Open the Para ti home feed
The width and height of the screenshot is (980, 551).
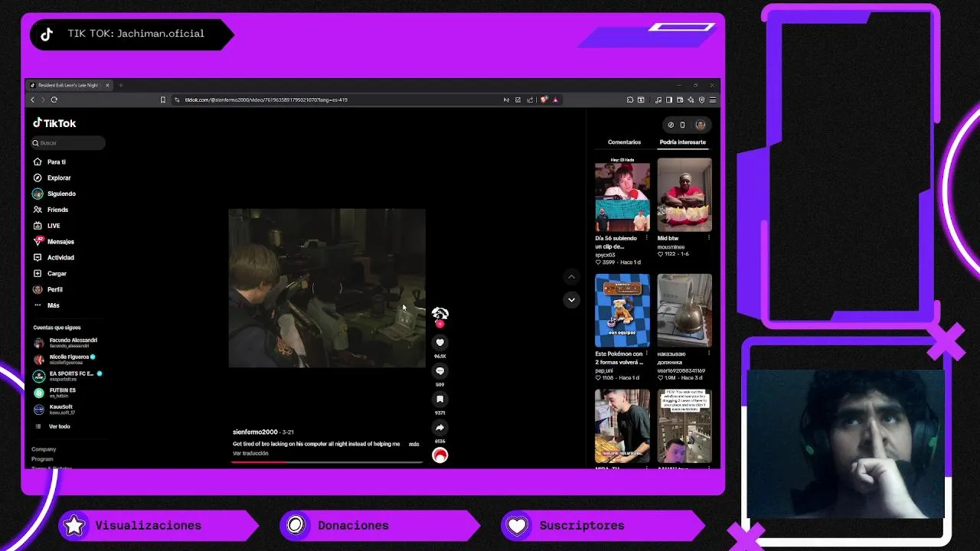tap(49, 162)
